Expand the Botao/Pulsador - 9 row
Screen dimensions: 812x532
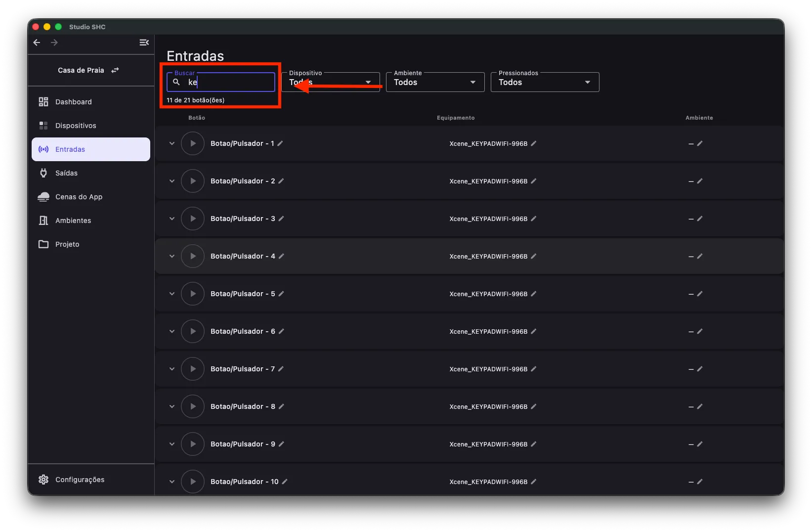pyautogui.click(x=172, y=444)
